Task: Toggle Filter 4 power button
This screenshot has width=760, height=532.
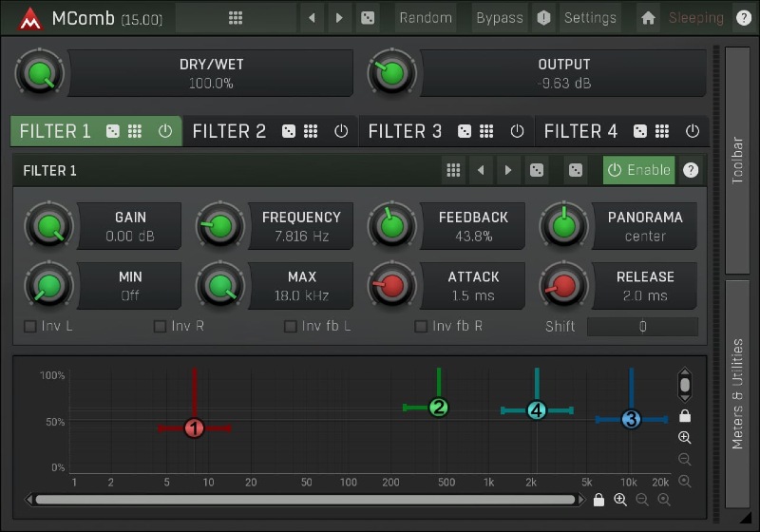Action: pos(693,131)
